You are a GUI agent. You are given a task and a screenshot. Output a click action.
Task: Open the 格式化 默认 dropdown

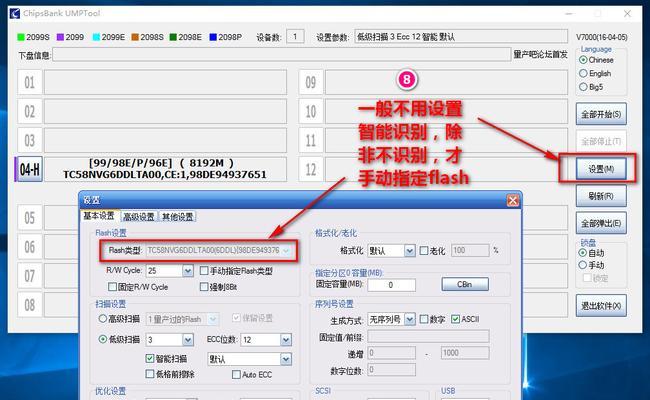click(410, 251)
